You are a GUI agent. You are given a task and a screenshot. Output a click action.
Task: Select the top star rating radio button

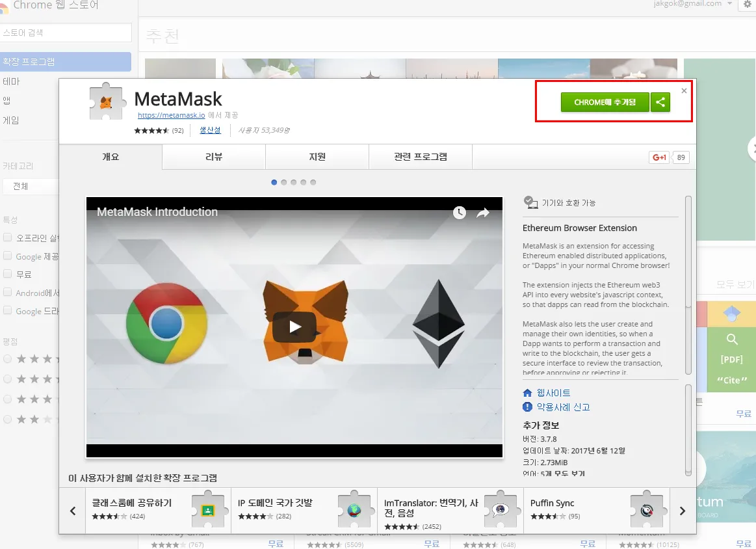tap(7, 358)
